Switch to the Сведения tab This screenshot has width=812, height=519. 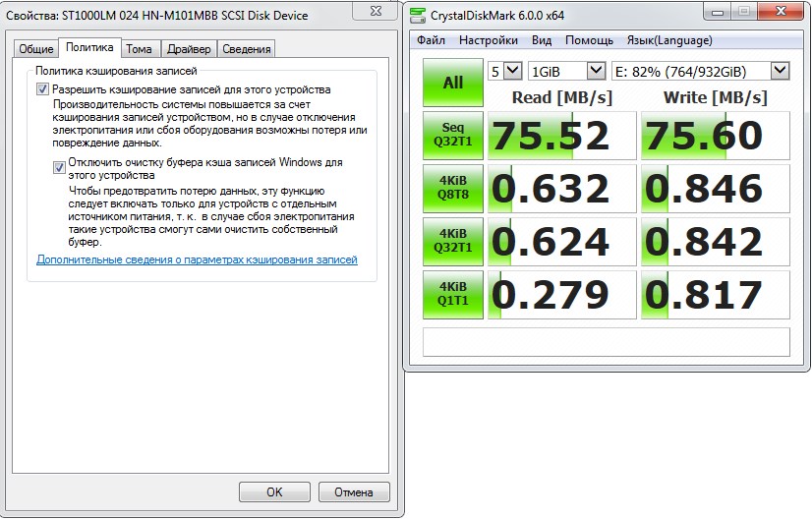pos(247,49)
